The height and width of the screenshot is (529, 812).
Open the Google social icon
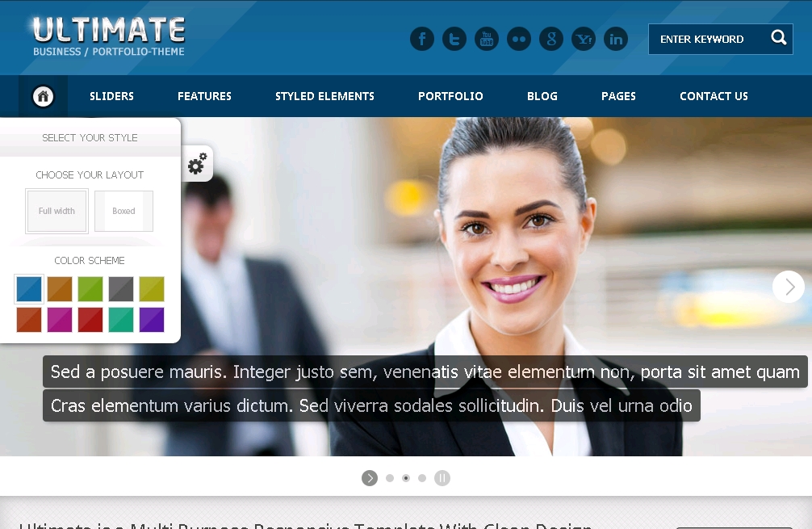click(x=551, y=39)
